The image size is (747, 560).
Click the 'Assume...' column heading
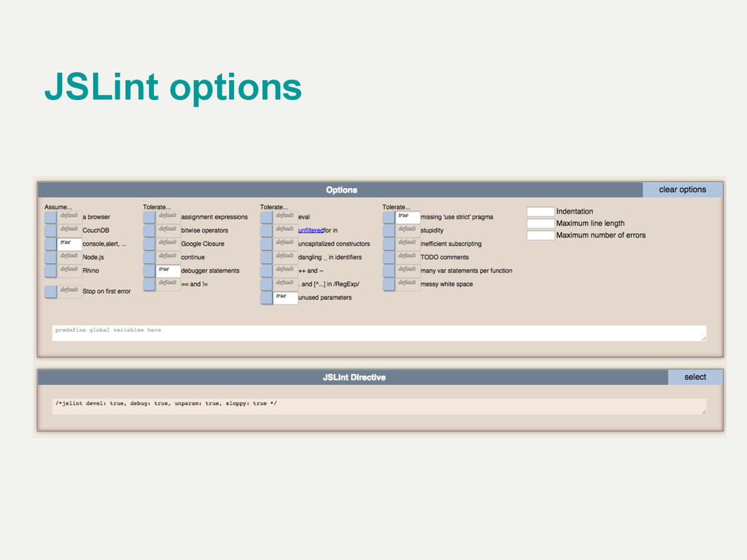point(58,207)
